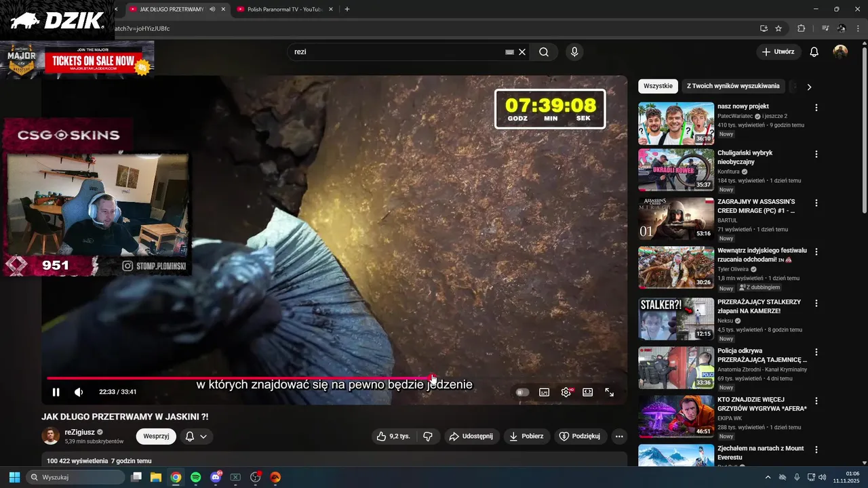Screen dimensions: 868x488
Task: Clear the search text with the X
Action: 522,52
